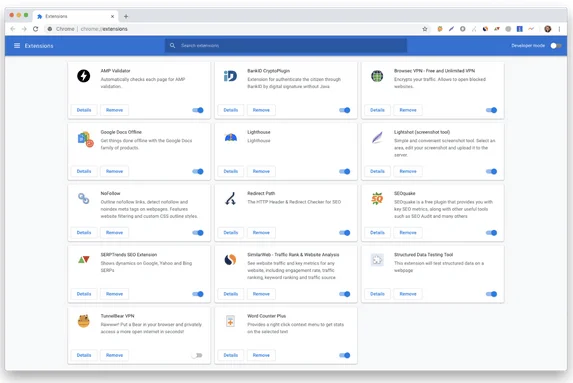Click the SEOquake SQ icon
573x383 pixels.
click(x=377, y=198)
